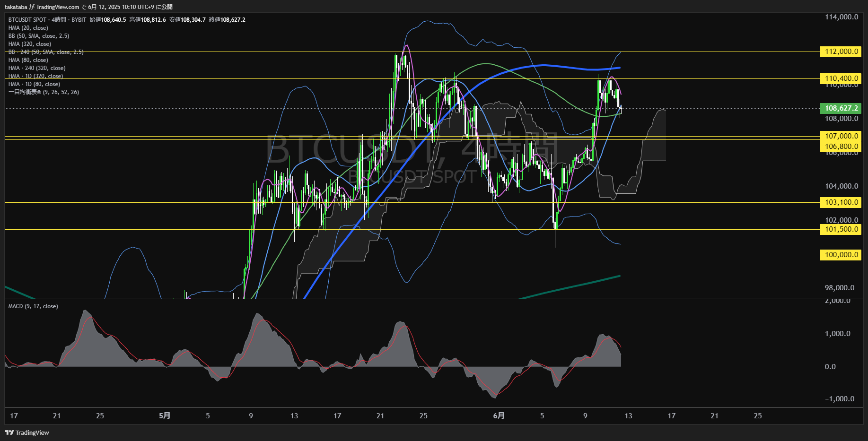
Task: Select the BB (50, SMA, close, 2.5) legend
Action: point(39,36)
